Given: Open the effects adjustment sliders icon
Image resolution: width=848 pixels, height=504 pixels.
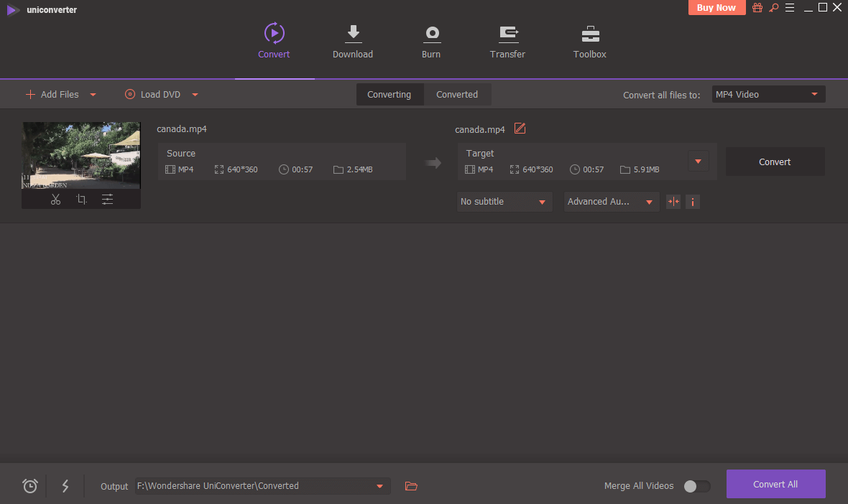Looking at the screenshot, I should pos(107,200).
